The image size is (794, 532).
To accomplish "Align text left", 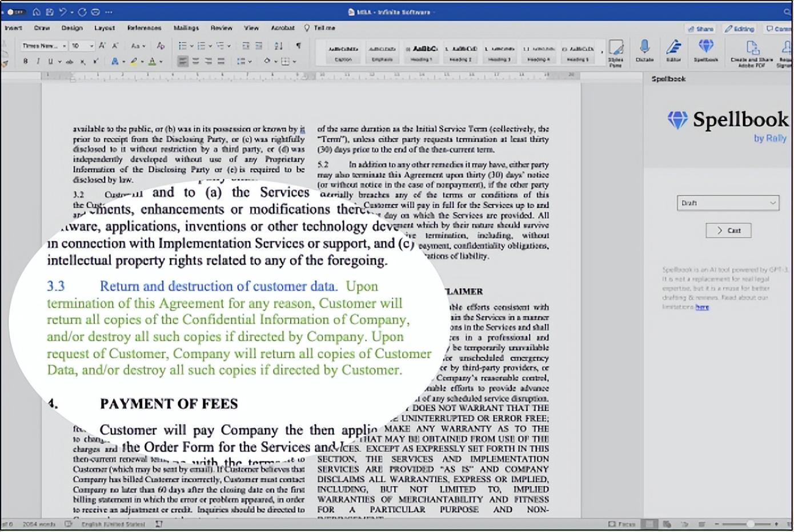I will click(x=182, y=61).
